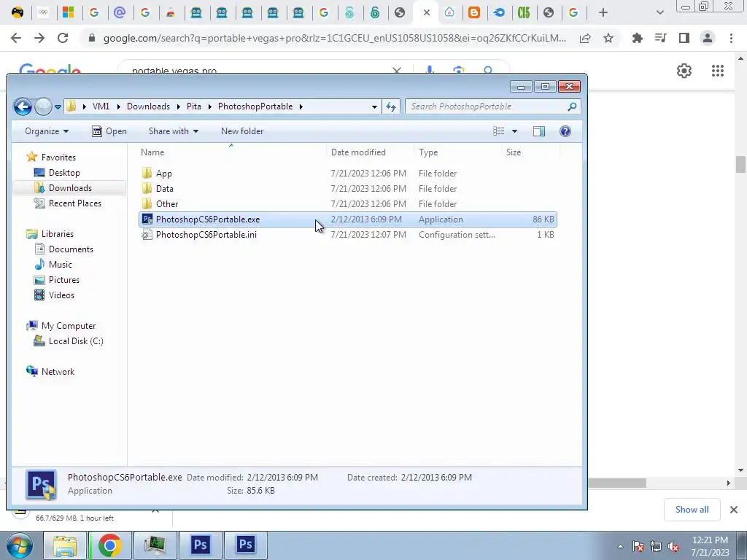This screenshot has width=747, height=560.
Task: Click Downloads in the breadcrumb path
Action: tap(148, 106)
